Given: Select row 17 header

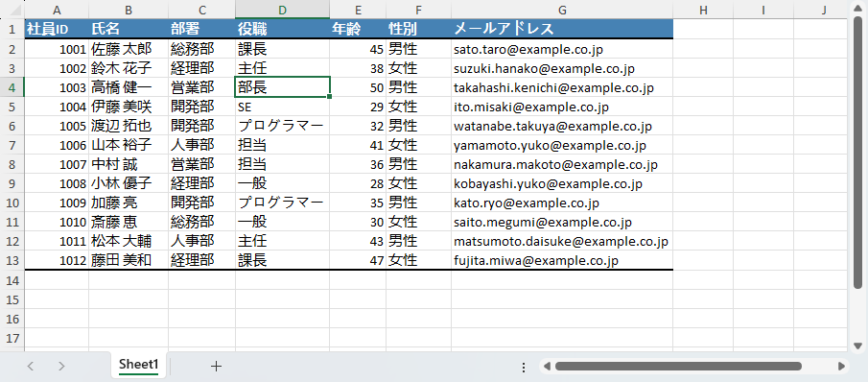Looking at the screenshot, I should point(12,337).
